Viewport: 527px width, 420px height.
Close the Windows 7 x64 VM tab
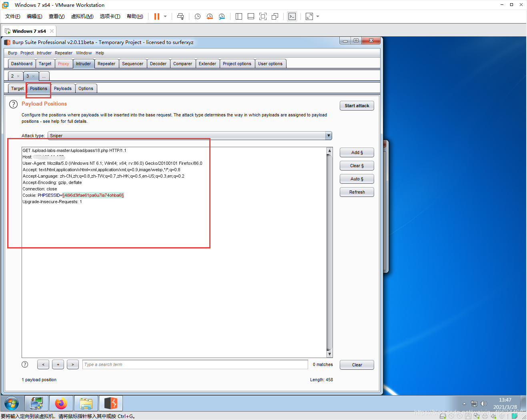(x=52, y=31)
